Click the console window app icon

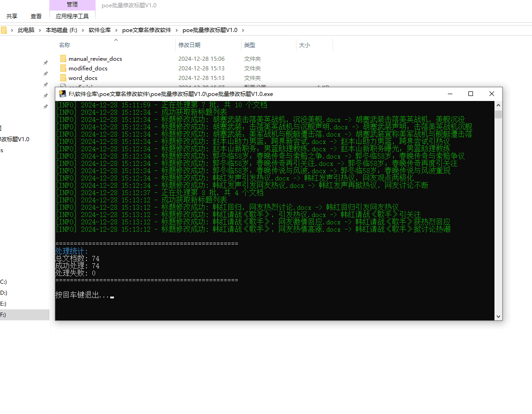pos(63,94)
